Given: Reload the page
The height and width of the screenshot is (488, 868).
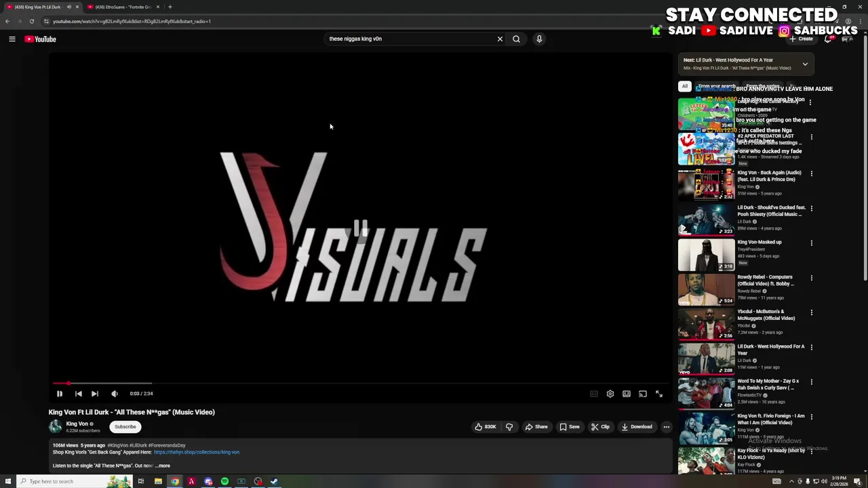Looking at the screenshot, I should 31,21.
